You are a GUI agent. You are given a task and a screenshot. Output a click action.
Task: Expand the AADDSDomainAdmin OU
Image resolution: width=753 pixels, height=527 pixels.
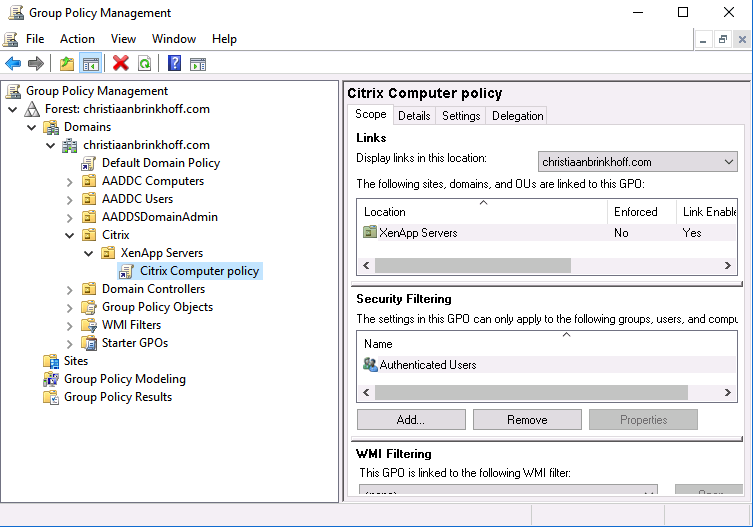(70, 218)
